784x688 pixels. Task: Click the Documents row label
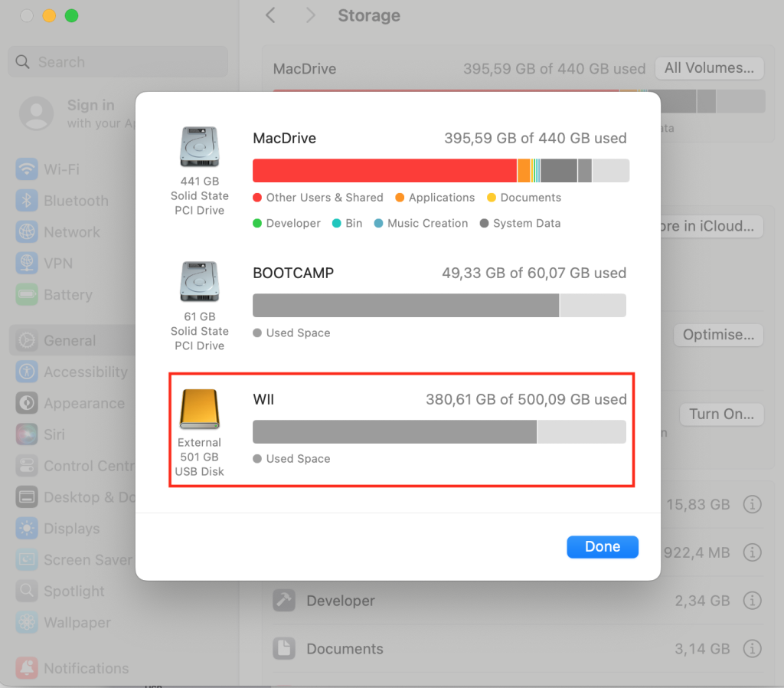(345, 649)
